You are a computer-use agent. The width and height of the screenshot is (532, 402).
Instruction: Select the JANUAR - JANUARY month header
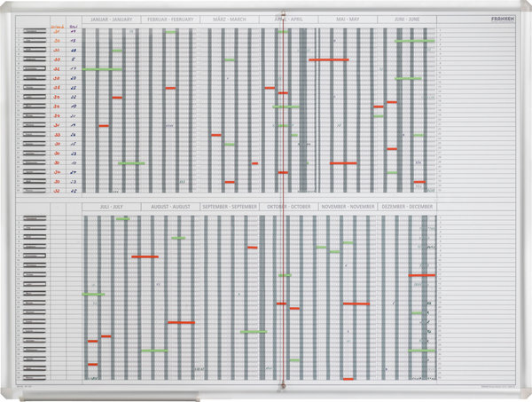click(111, 19)
